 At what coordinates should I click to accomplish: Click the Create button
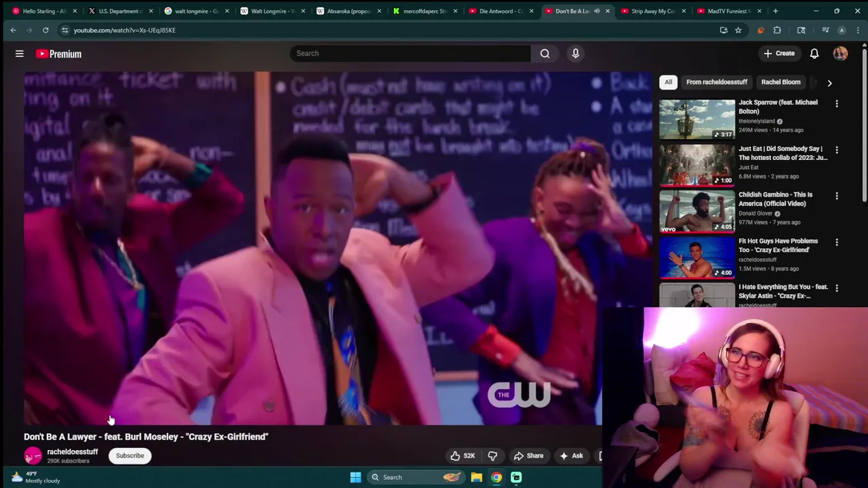778,54
